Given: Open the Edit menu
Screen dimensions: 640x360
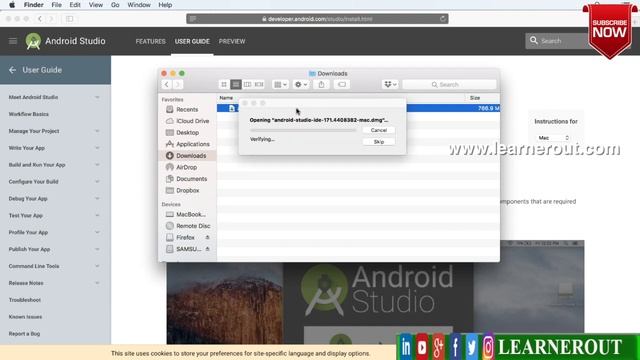Looking at the screenshot, I should [x=75, y=5].
